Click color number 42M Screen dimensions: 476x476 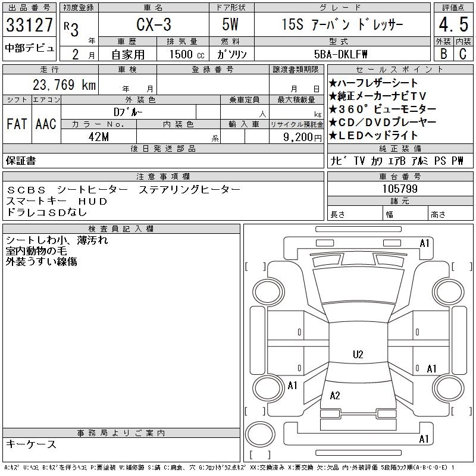(99, 137)
